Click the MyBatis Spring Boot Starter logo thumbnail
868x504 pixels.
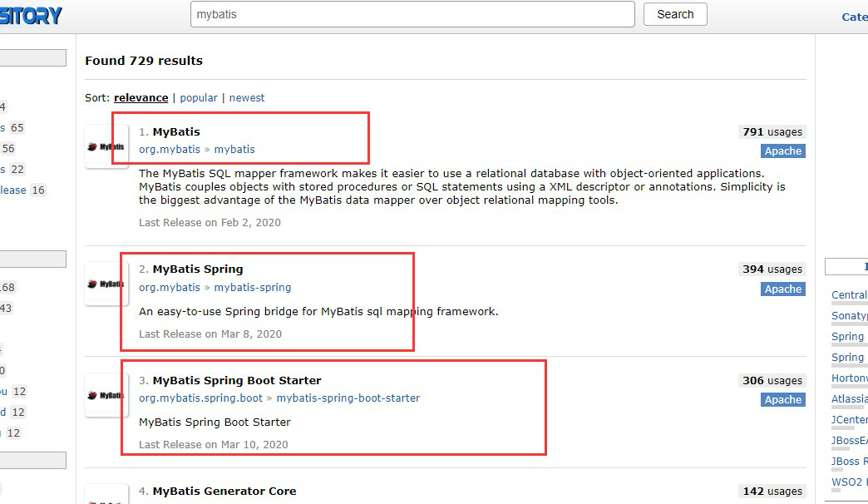(106, 395)
